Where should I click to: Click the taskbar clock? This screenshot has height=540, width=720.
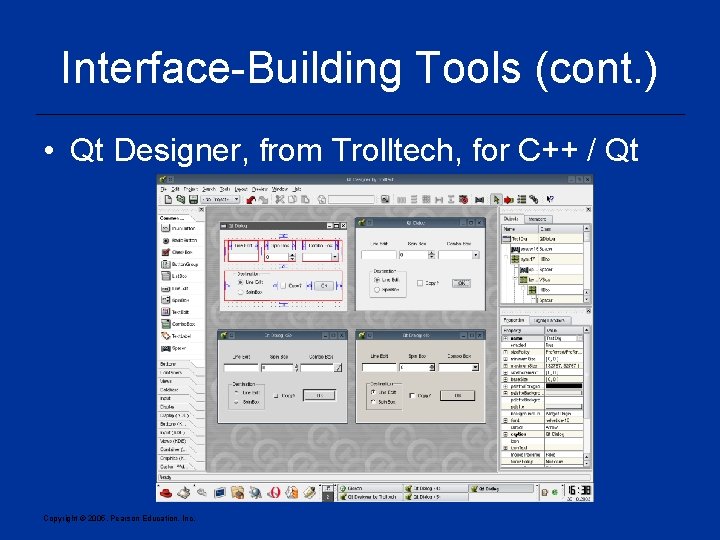pyautogui.click(x=579, y=492)
